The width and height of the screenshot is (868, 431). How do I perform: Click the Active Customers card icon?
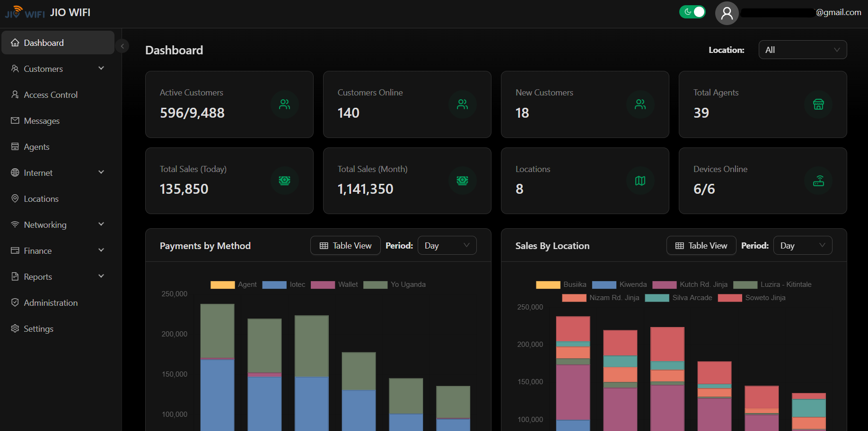[x=284, y=104]
